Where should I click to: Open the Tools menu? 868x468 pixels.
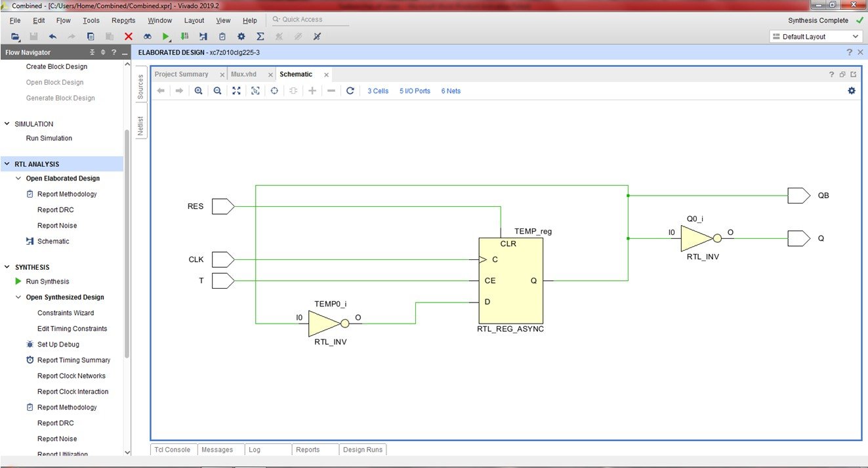91,20
